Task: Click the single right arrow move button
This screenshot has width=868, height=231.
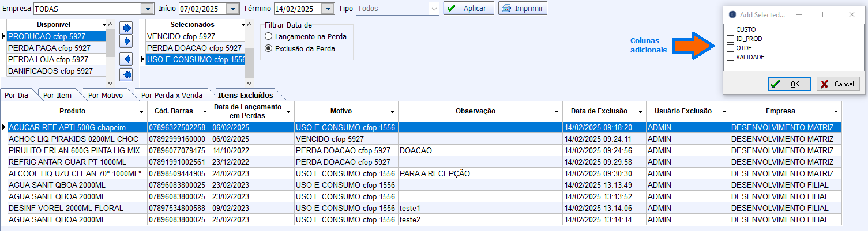Action: (x=126, y=41)
